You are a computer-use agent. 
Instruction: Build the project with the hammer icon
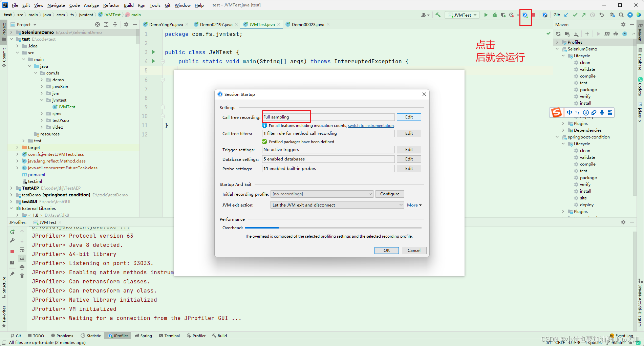point(438,15)
